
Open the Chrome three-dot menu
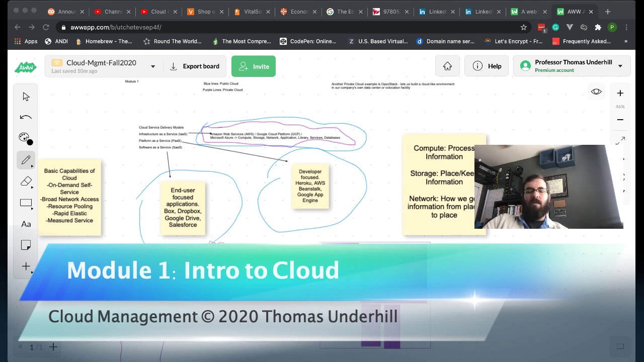pos(626,27)
